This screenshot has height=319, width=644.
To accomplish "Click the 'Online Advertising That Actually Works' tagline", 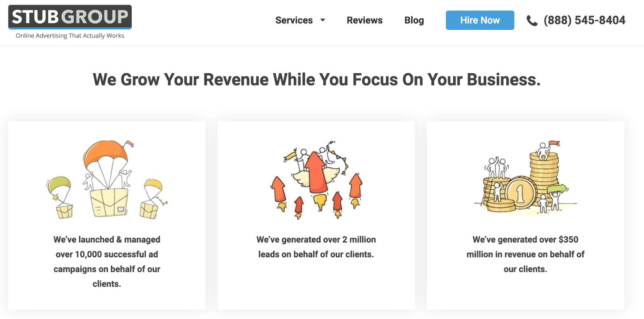I will pyautogui.click(x=70, y=36).
